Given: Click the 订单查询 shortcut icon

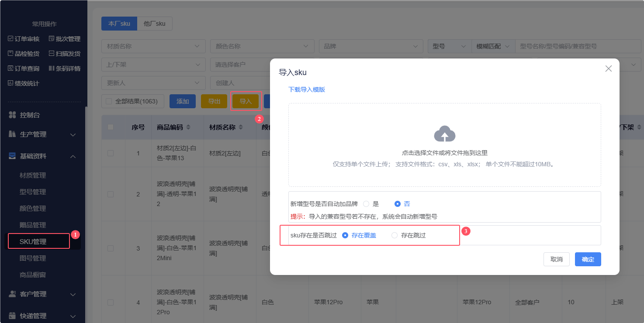Looking at the screenshot, I should [x=10, y=69].
